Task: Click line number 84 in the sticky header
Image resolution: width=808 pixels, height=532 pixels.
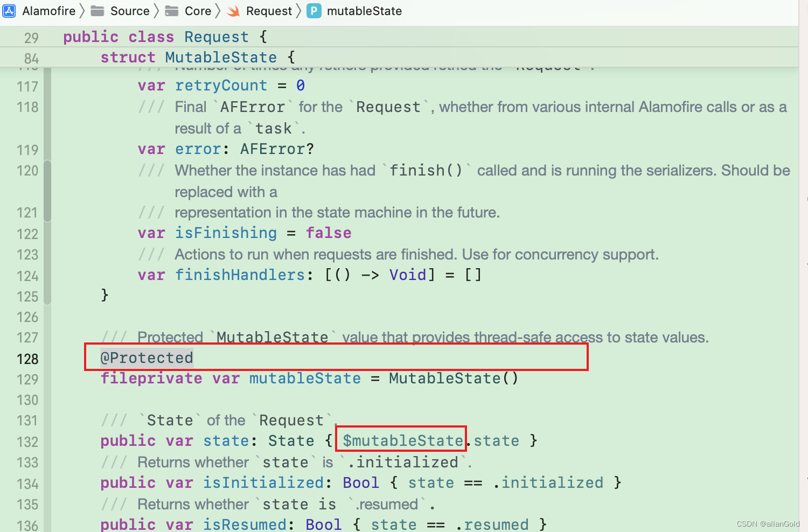Action: point(31,59)
